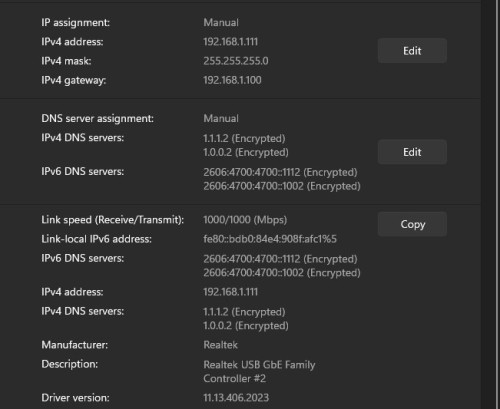Select the DNS server assignment label

click(x=98, y=119)
